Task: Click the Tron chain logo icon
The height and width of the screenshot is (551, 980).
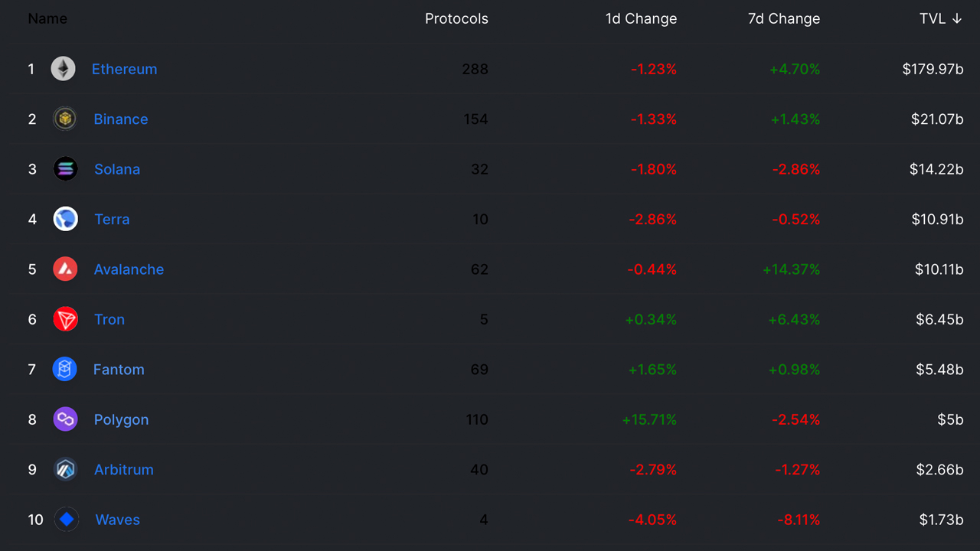Action: click(66, 319)
